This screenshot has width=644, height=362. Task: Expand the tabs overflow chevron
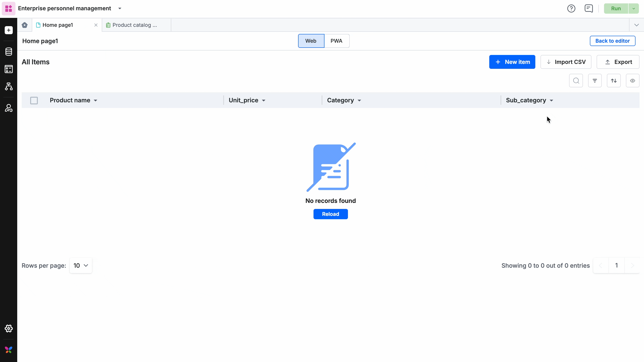(636, 25)
